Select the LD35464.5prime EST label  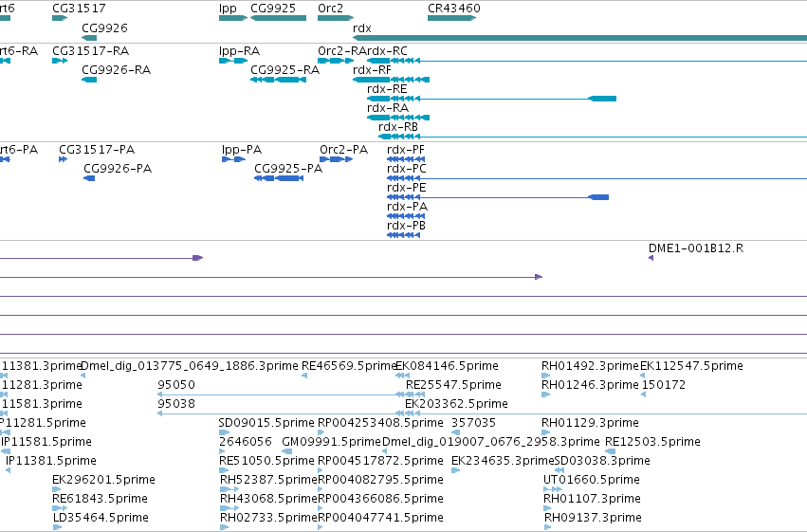click(x=101, y=518)
